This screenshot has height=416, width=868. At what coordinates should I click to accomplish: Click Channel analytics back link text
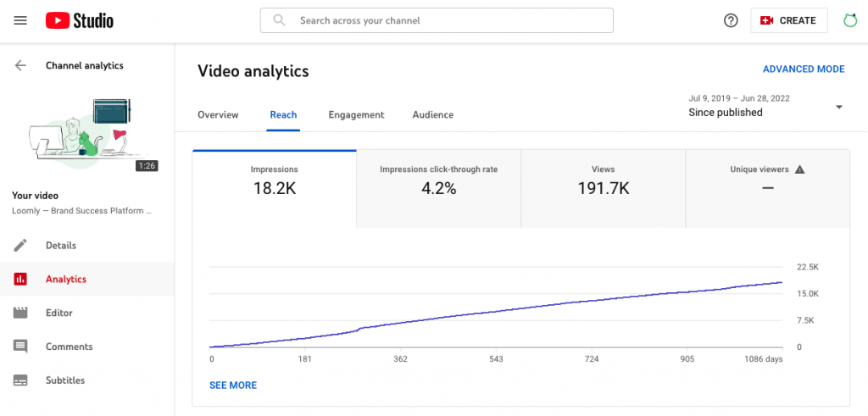point(84,65)
